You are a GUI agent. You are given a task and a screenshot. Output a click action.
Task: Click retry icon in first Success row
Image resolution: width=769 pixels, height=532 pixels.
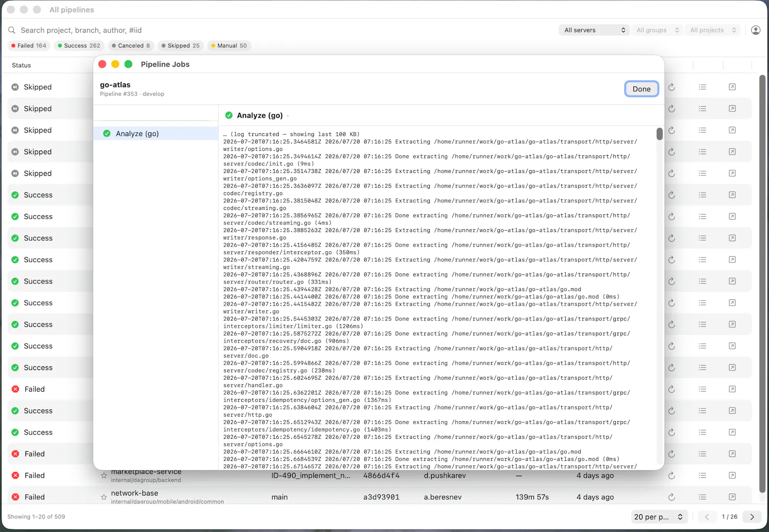[671, 195]
